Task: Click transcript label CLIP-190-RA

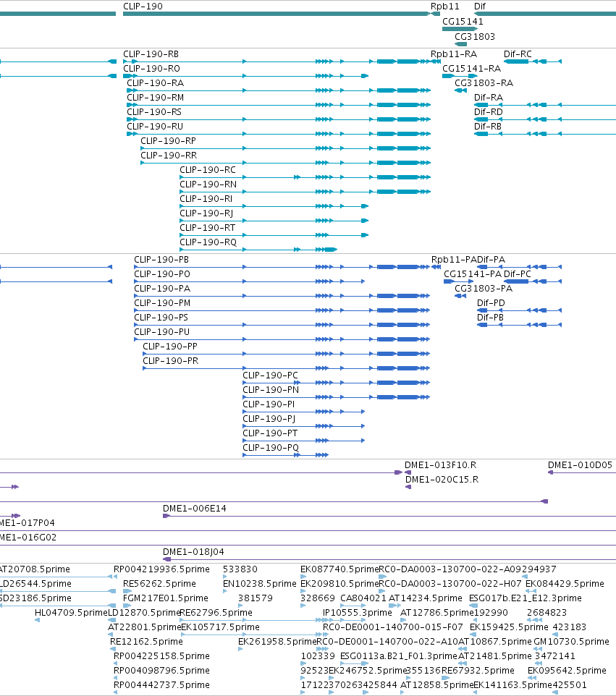Action: [155, 83]
